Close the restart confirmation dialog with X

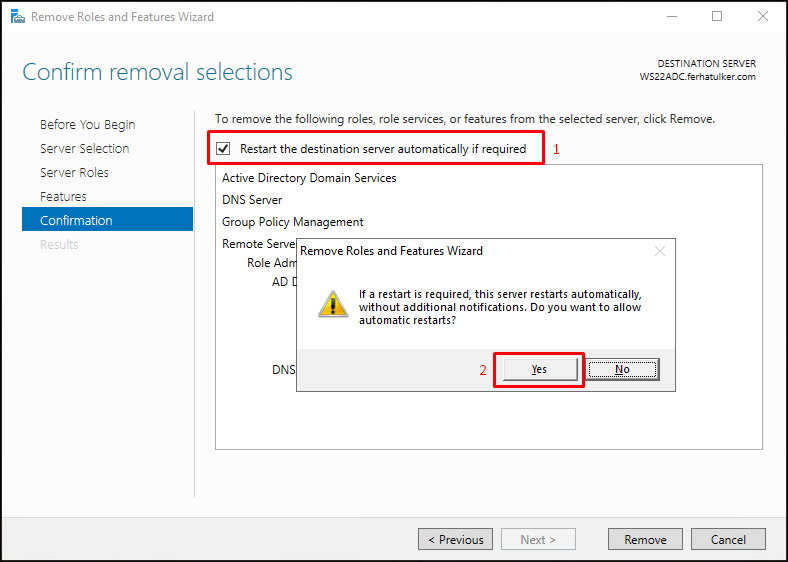click(660, 251)
